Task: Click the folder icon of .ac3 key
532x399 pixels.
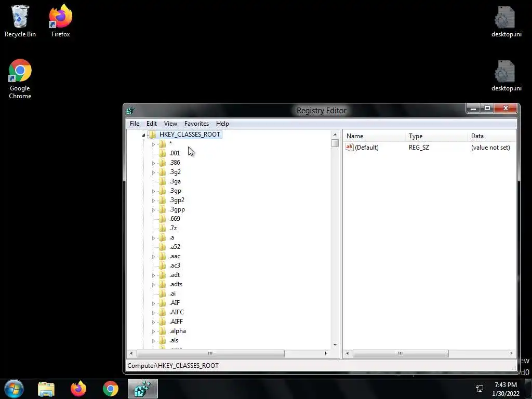Action: point(163,265)
